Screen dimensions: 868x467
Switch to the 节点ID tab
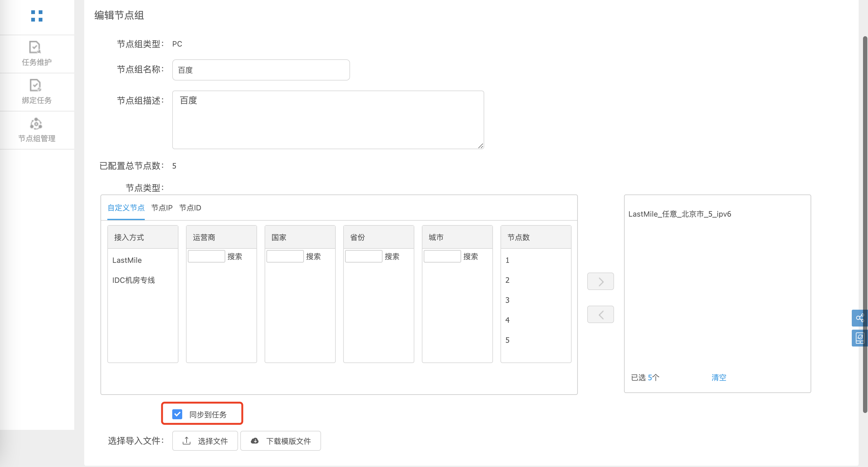(x=190, y=208)
